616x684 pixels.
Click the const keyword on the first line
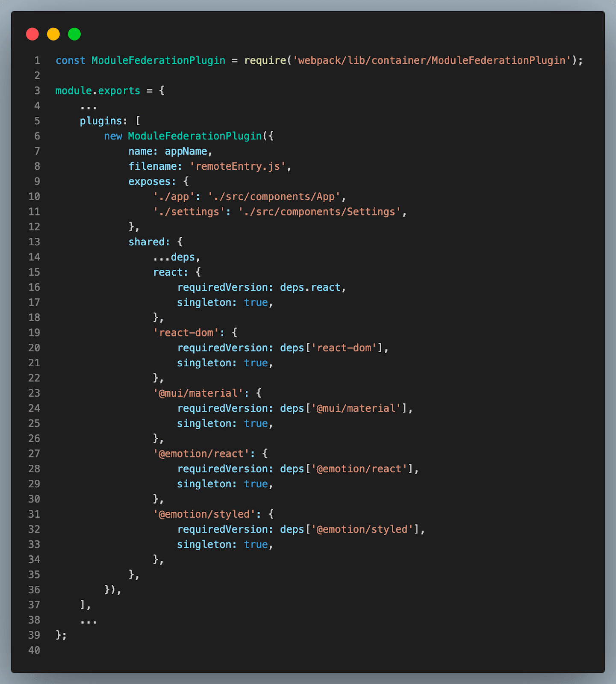71,61
